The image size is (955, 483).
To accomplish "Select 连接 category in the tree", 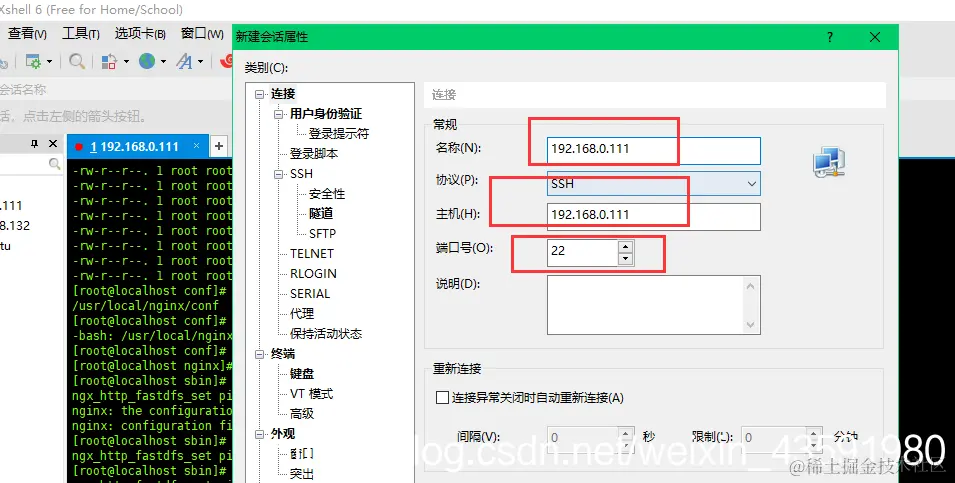I will (x=283, y=94).
